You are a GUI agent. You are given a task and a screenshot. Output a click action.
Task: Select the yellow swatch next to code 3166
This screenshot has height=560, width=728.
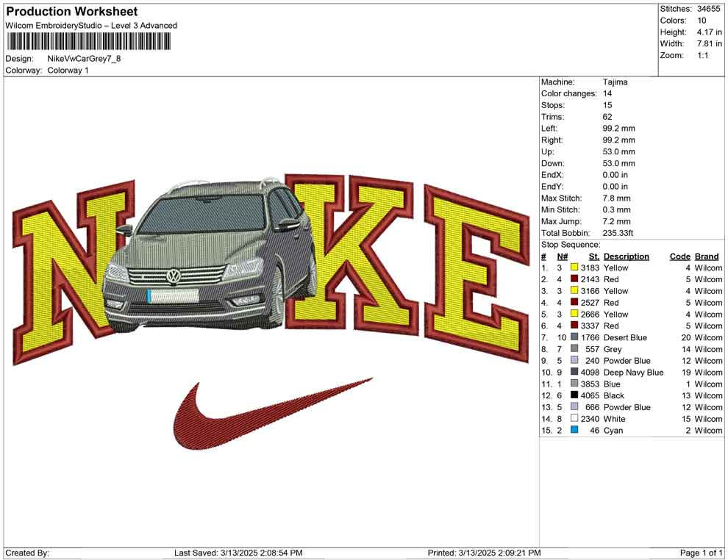574,290
